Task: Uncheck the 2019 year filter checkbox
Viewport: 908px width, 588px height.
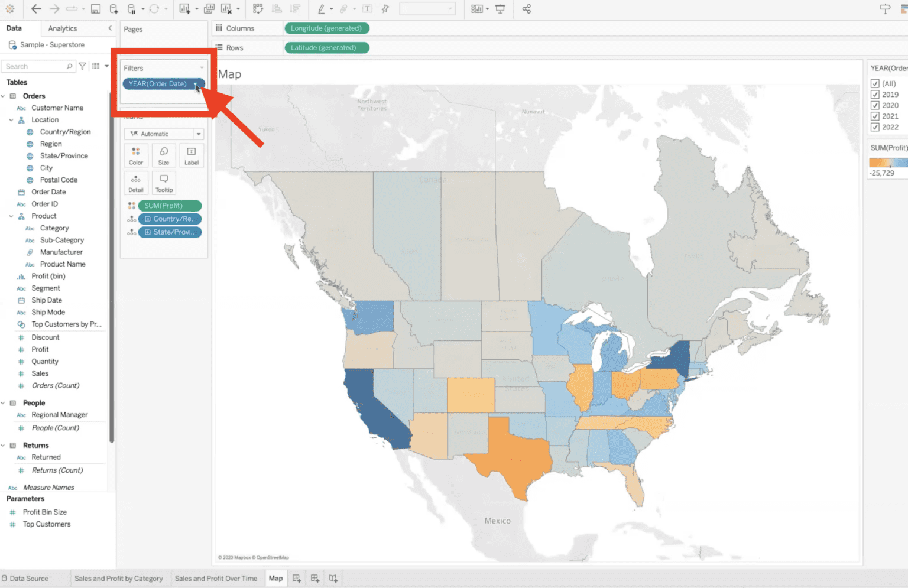Action: click(x=875, y=94)
